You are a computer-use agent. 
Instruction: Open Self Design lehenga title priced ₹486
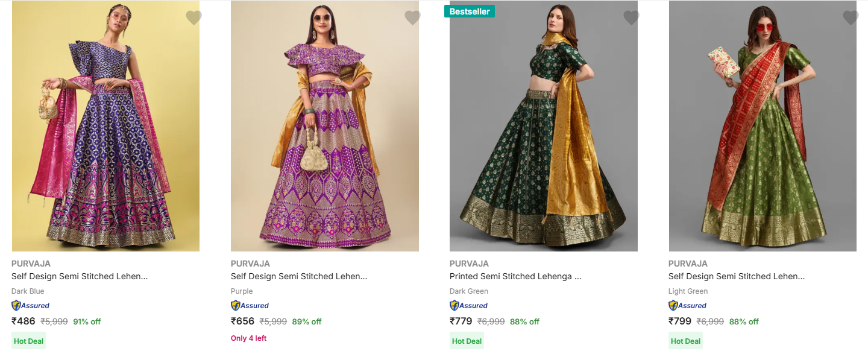80,277
